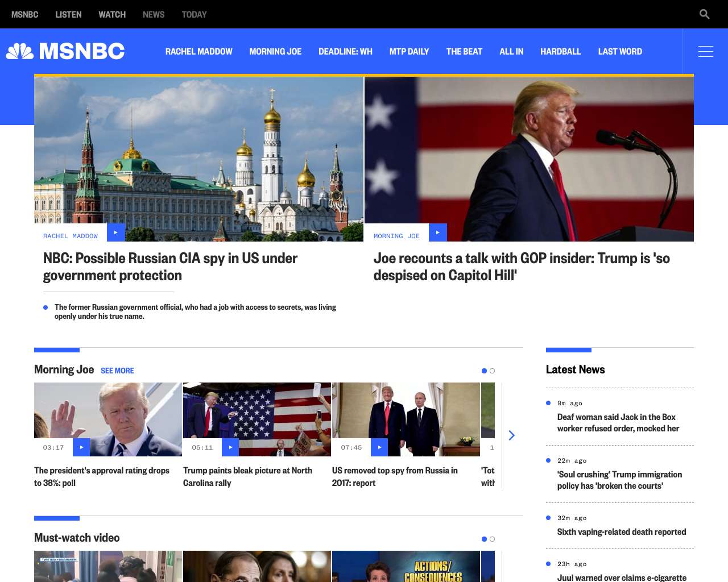Open approval rating drops to 38% story

click(102, 476)
